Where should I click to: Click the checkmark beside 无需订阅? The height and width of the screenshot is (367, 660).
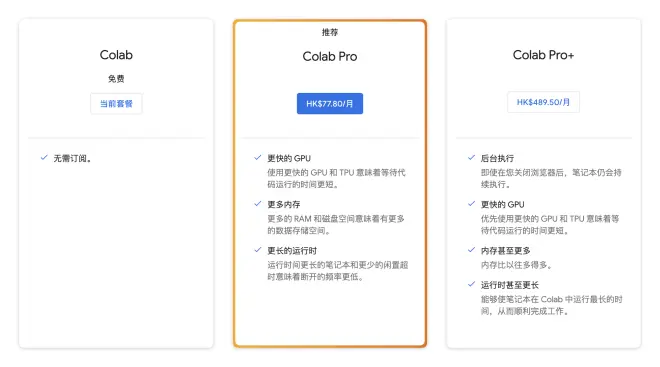click(44, 157)
